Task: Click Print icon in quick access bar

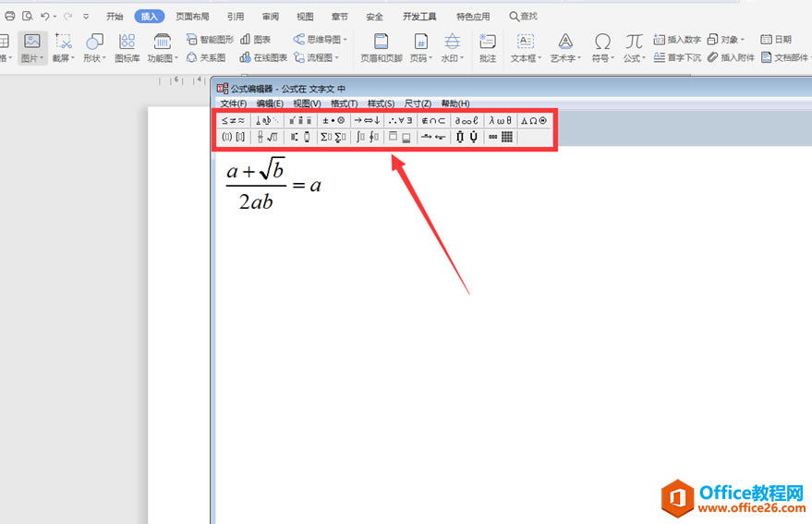Action: pyautogui.click(x=10, y=16)
